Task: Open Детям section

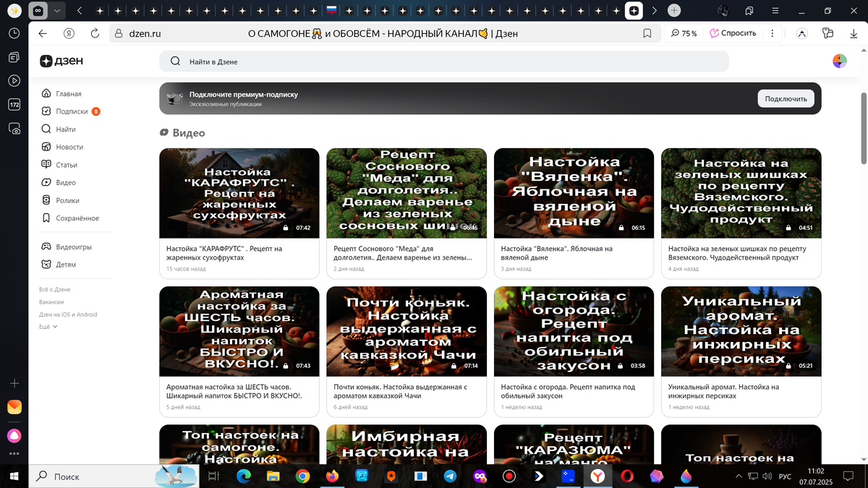Action: pos(59,265)
